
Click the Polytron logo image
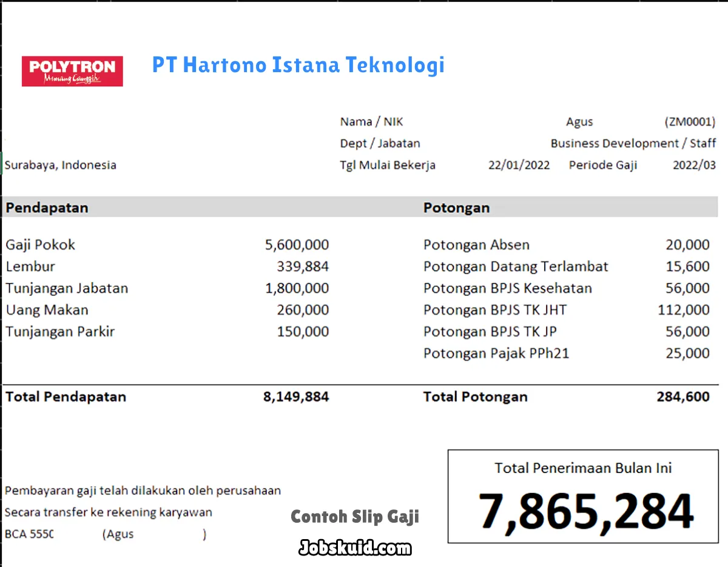click(x=72, y=71)
